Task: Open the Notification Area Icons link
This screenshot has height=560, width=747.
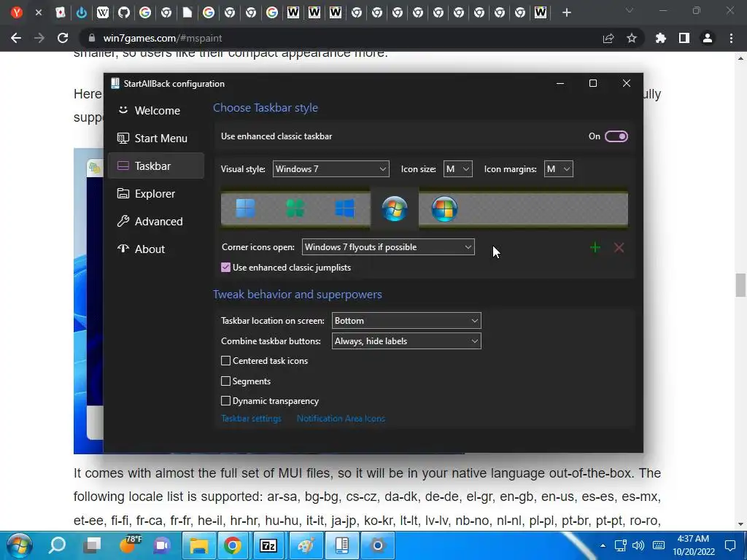Action: [341, 419]
